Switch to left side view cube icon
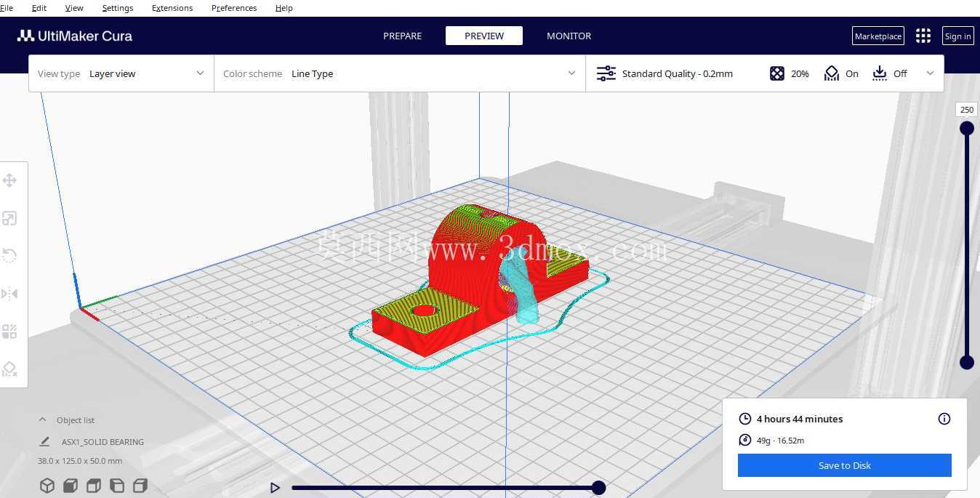This screenshot has height=498, width=980. pos(117,486)
